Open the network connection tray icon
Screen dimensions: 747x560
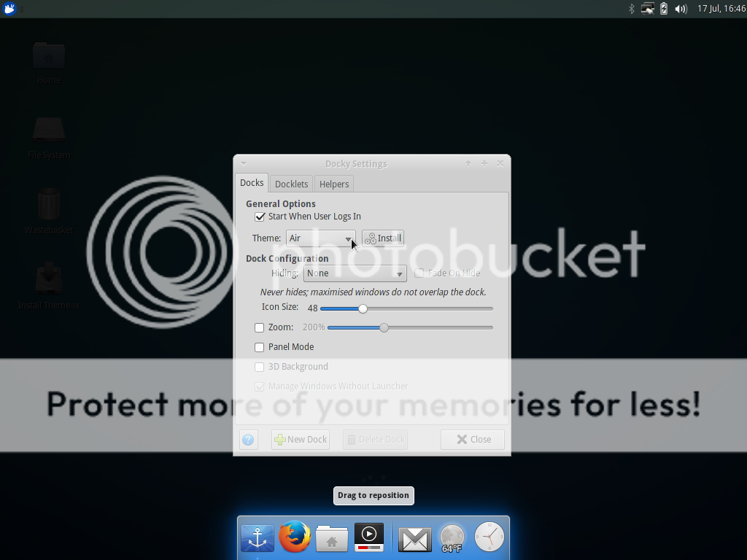tap(648, 9)
